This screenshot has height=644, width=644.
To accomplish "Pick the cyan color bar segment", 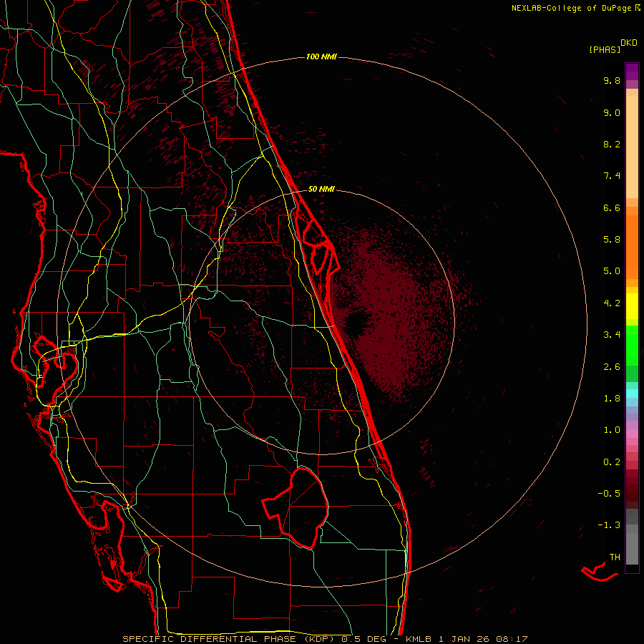I will (x=632, y=394).
